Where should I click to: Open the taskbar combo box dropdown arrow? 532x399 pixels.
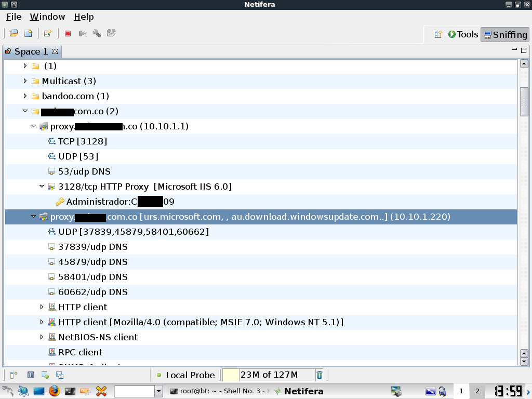click(x=158, y=391)
